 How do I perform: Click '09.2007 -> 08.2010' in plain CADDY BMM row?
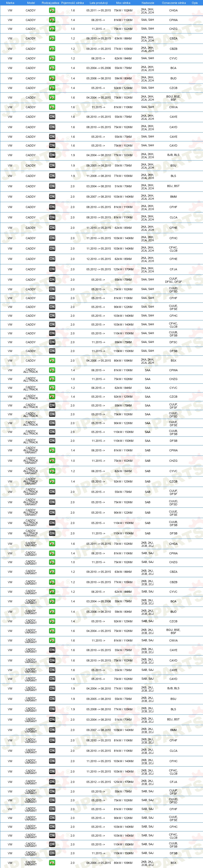[x=98, y=197]
